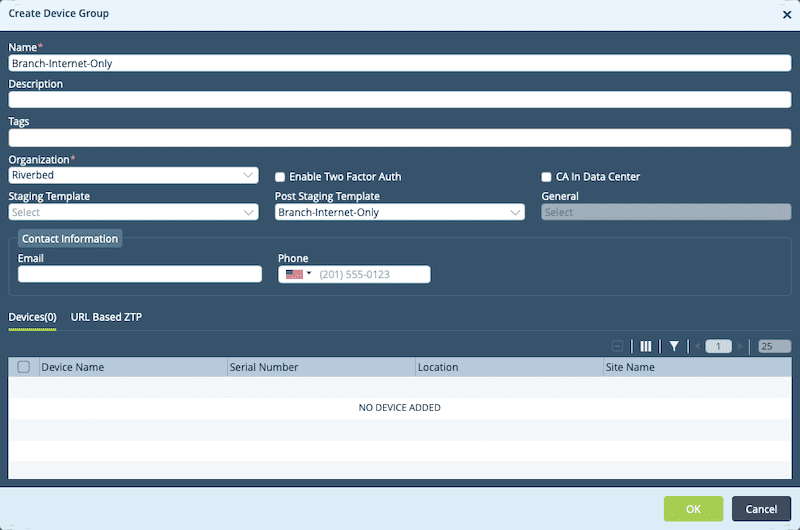Click the Cancel button
Screen dimensions: 800x530
pos(761,509)
